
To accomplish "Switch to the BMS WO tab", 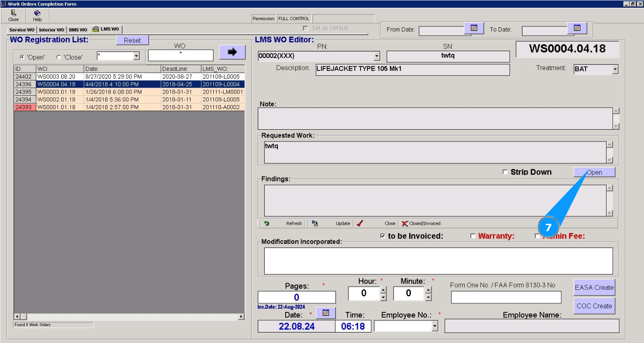I will coord(78,30).
